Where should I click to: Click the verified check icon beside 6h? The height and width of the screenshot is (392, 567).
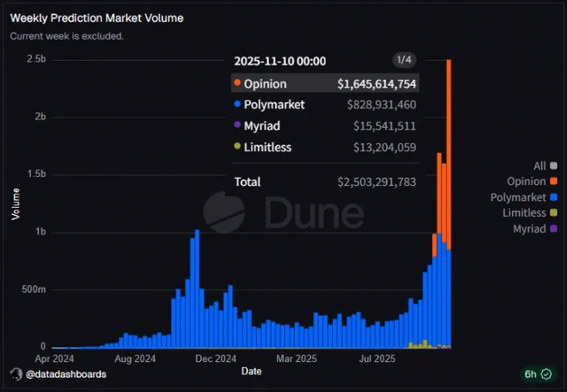(546, 374)
